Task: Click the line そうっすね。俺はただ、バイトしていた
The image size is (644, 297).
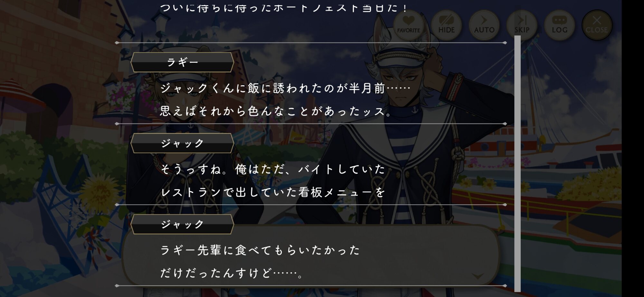Action: 273,169
